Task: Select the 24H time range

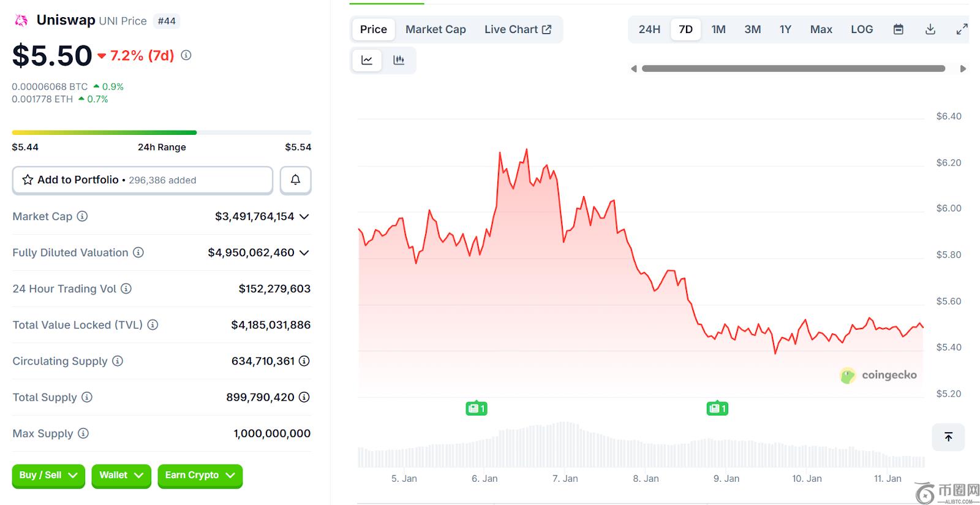Action: (649, 29)
